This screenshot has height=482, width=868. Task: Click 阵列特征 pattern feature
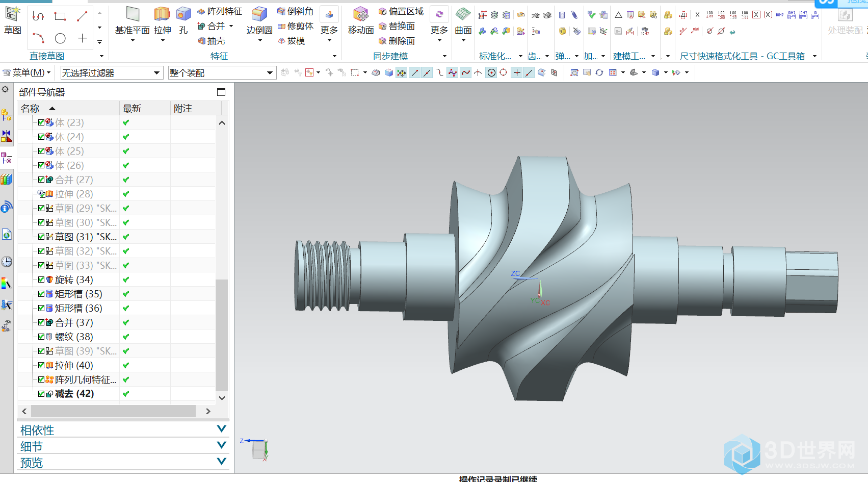coord(220,11)
